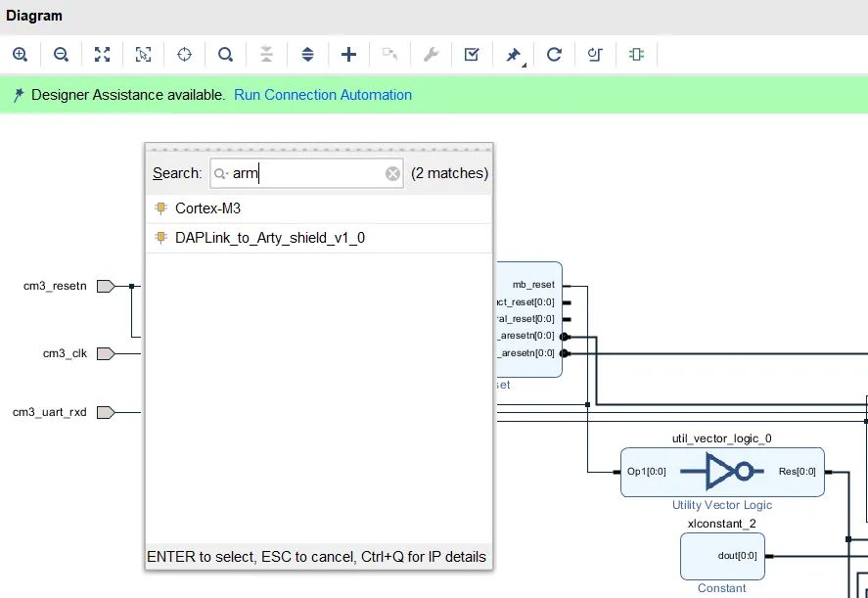Screen dimensions: 868x598
Task: Open the search options dropdown magnifier
Action: pos(221,174)
